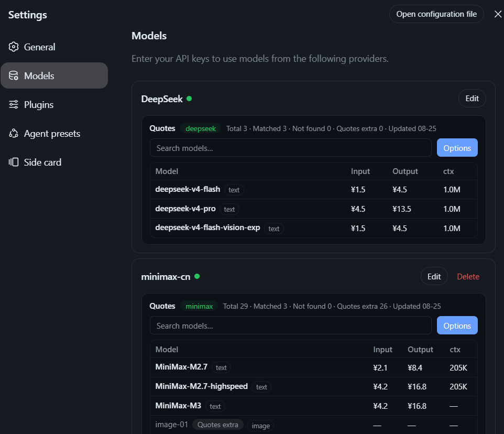504x434 pixels.
Task: Click the DeepSeek provider heading
Action: [162, 99]
